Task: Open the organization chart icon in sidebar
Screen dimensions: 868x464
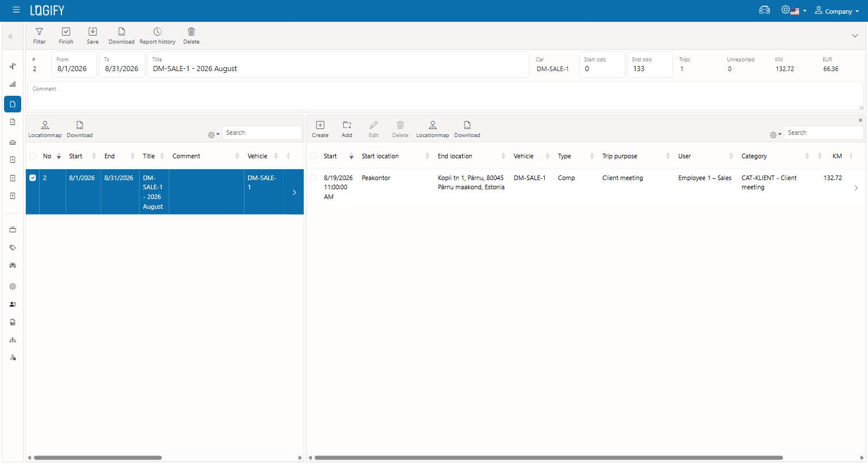Action: 13,340
